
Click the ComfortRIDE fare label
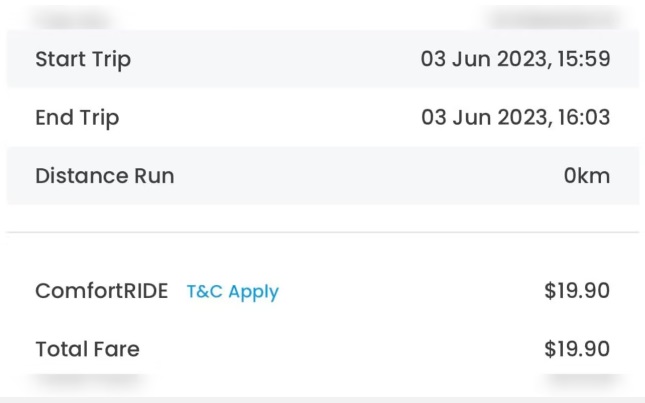click(102, 292)
